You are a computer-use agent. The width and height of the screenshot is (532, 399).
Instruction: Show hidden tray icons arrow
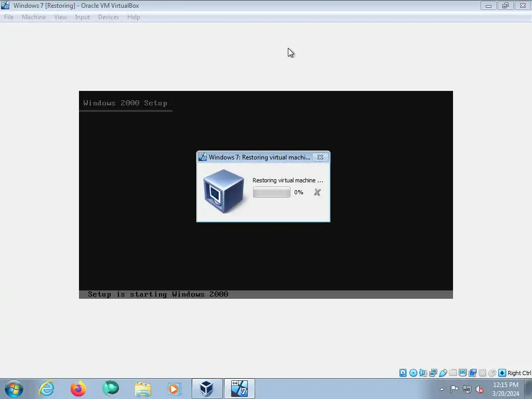coord(442,389)
